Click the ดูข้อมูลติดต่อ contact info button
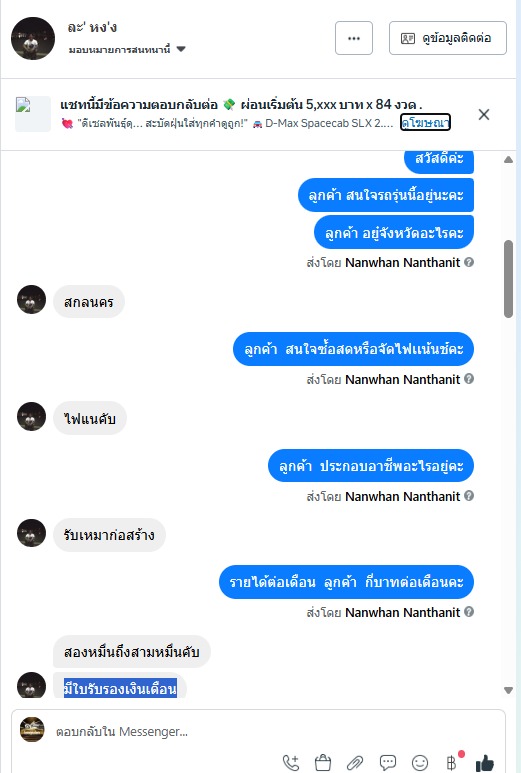This screenshot has width=521, height=773. (448, 38)
